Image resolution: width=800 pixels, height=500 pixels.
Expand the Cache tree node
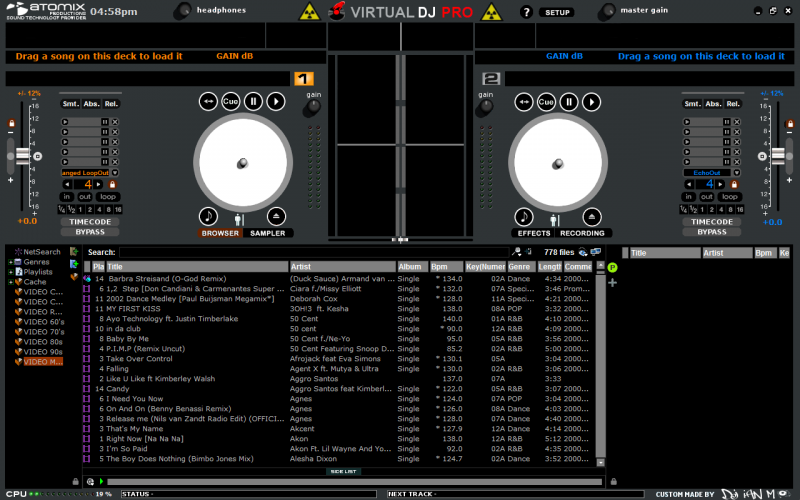click(10, 282)
